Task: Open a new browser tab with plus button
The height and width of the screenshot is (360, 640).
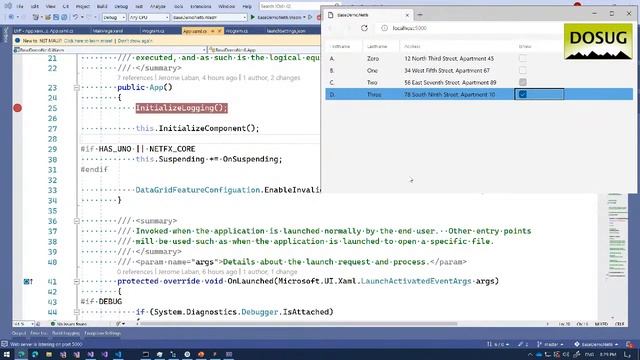Action: tap(420, 15)
